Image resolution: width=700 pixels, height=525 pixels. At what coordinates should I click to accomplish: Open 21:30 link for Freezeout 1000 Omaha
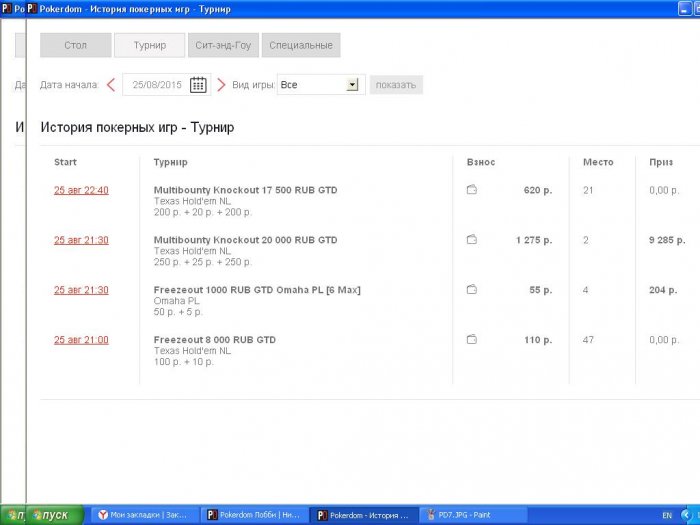point(81,290)
